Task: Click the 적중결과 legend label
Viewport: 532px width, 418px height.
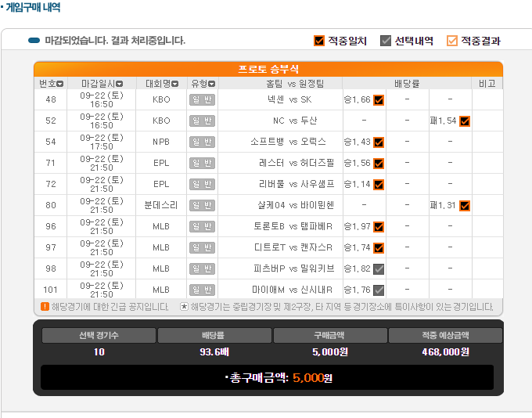Action: (x=480, y=41)
